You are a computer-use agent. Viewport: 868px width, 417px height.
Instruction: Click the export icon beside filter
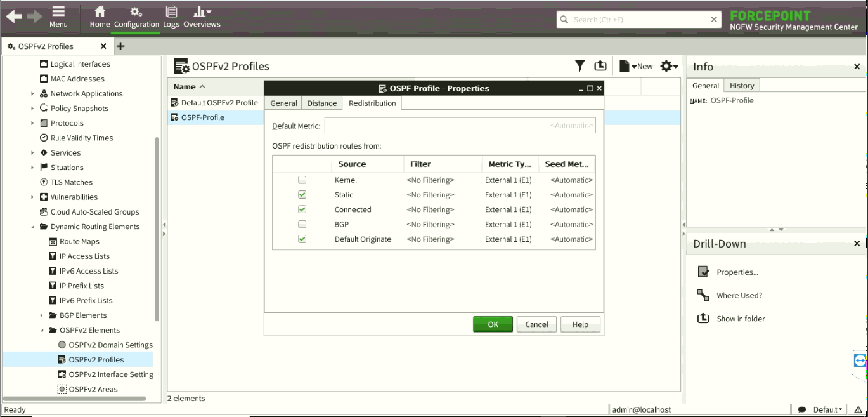600,66
